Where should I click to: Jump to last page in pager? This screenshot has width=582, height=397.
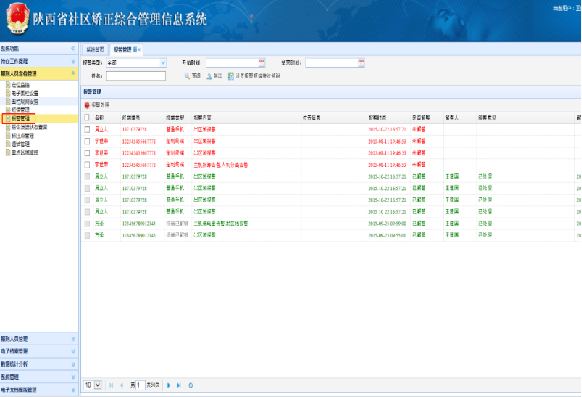179,385
